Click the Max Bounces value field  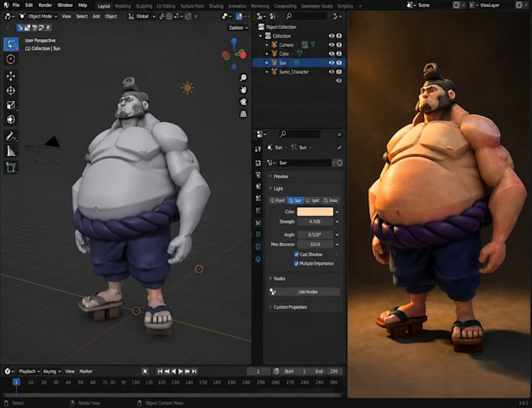(x=315, y=245)
